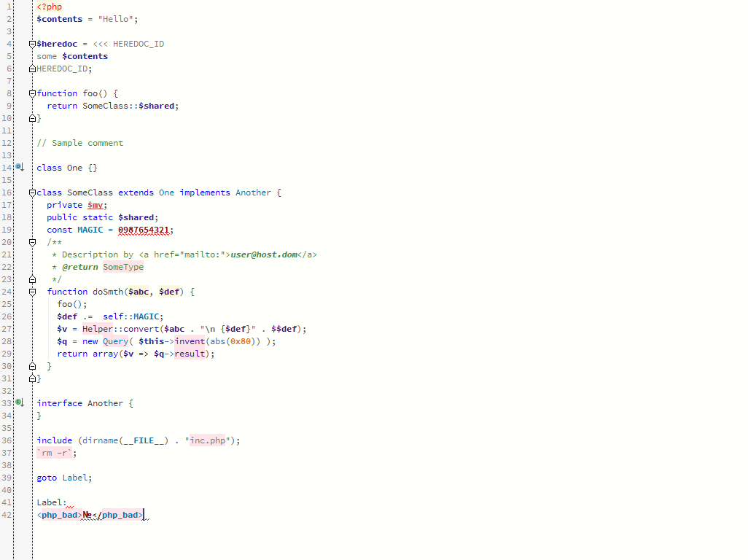The image size is (748, 560).
Task: Collapse the PHPDoc comment block fold marker
Action: click(x=31, y=241)
